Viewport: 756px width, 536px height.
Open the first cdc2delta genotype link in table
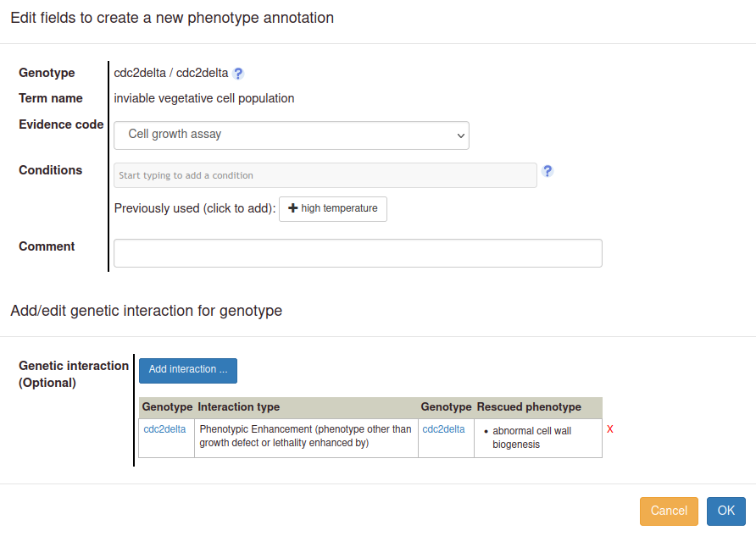click(x=164, y=429)
